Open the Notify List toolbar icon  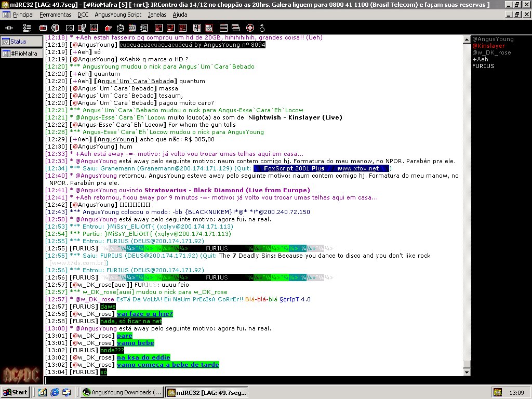click(197, 28)
